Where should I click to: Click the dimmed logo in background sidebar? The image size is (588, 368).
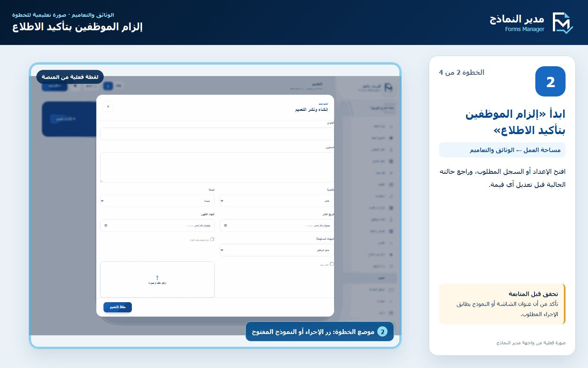tap(388, 88)
